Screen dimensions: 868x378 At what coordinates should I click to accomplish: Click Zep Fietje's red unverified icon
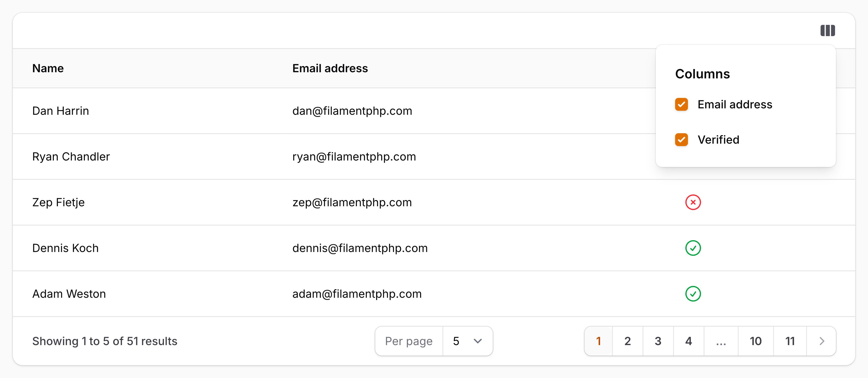coord(693,202)
